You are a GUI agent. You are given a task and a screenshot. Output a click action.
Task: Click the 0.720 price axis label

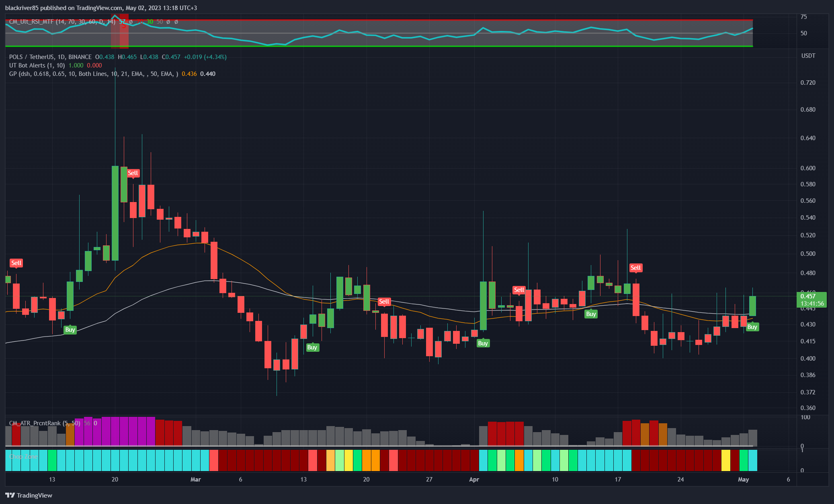click(808, 83)
